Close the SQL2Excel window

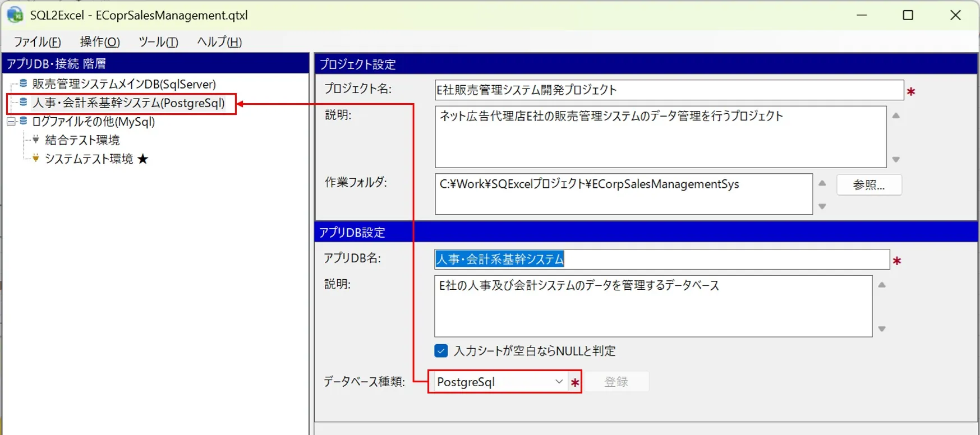(x=956, y=15)
